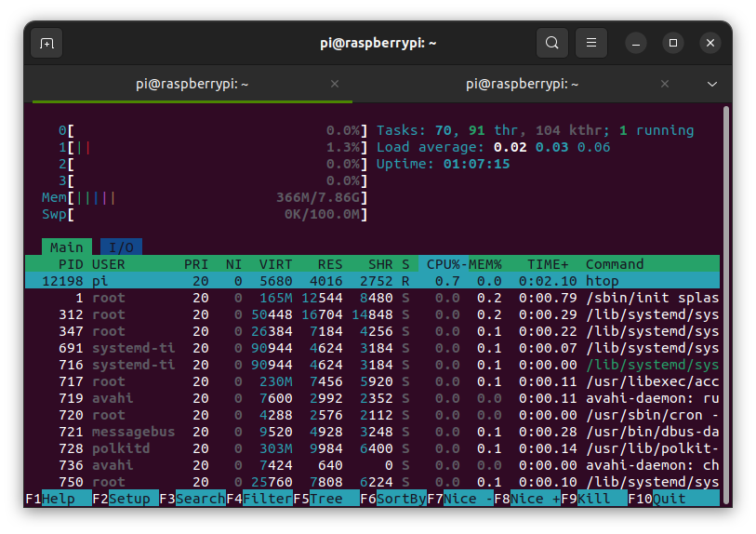Click the CPU 2 usage meter

pos(213,164)
